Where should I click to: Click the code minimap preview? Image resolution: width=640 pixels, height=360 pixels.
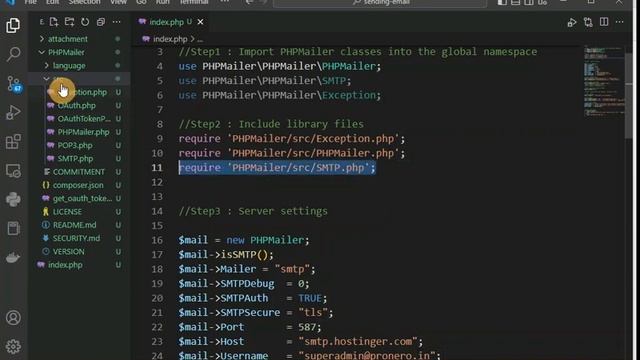pos(604,82)
